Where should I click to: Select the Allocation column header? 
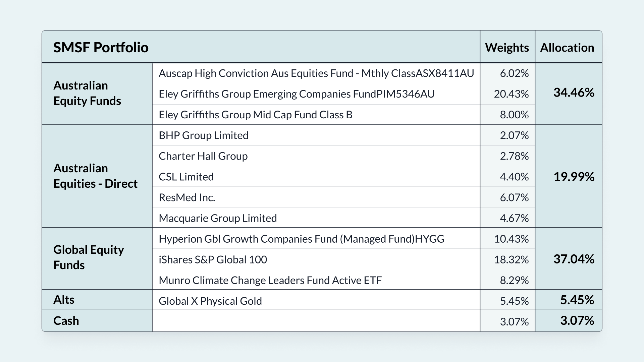pyautogui.click(x=567, y=48)
